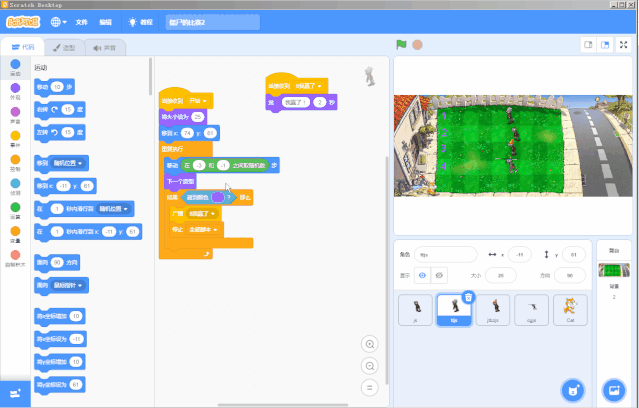Select the stage backdrop thumbnail
The width and height of the screenshot is (639, 408).
point(614,270)
